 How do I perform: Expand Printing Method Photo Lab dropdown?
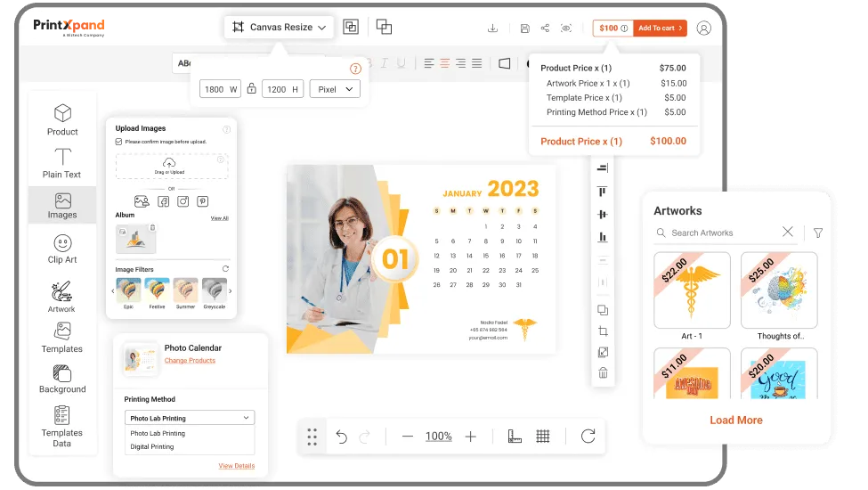[x=190, y=418]
